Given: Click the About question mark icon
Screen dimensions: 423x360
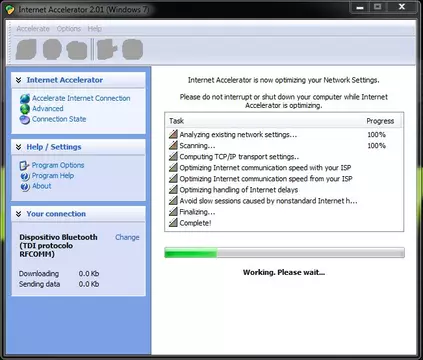Looking at the screenshot, I should pos(25,187).
